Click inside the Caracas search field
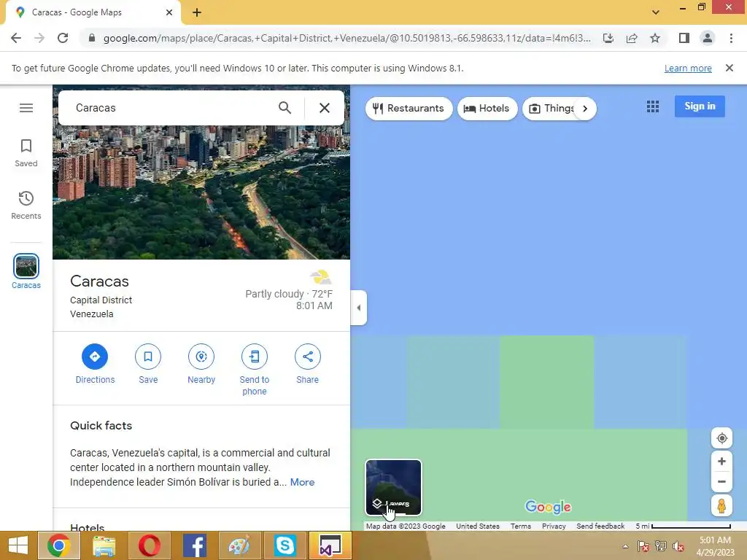 coord(171,108)
